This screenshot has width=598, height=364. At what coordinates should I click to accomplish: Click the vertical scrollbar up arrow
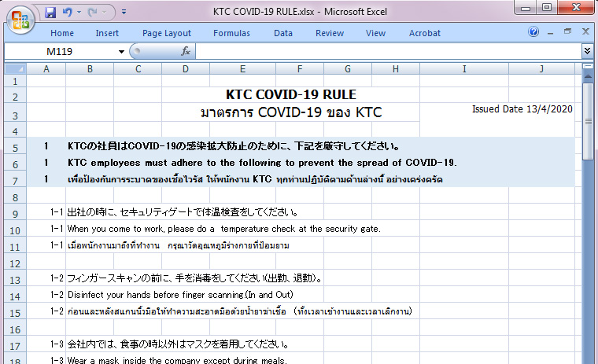pyautogui.click(x=588, y=76)
